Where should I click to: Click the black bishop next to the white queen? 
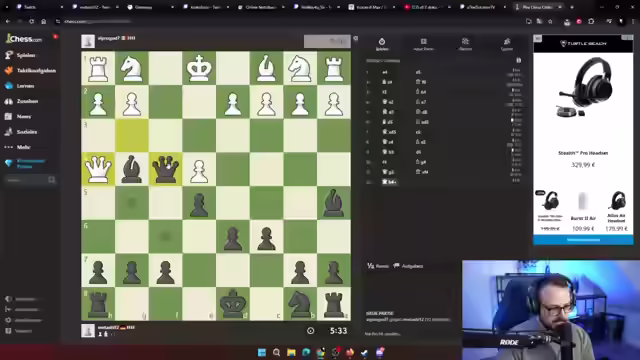pos(132,169)
